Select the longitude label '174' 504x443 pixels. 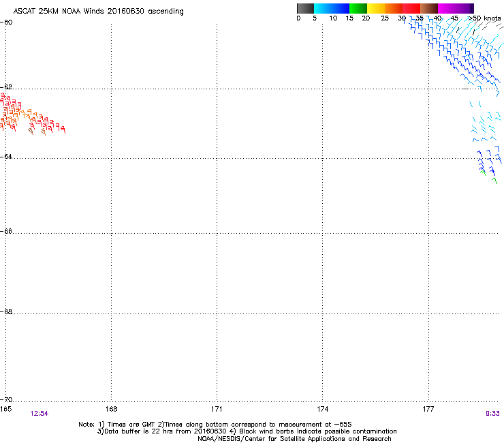pyautogui.click(x=322, y=409)
